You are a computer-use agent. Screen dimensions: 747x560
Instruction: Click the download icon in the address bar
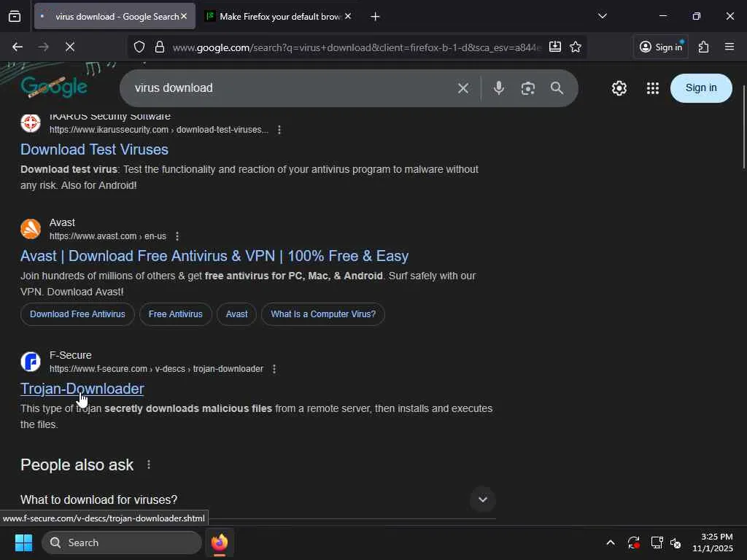click(x=555, y=47)
